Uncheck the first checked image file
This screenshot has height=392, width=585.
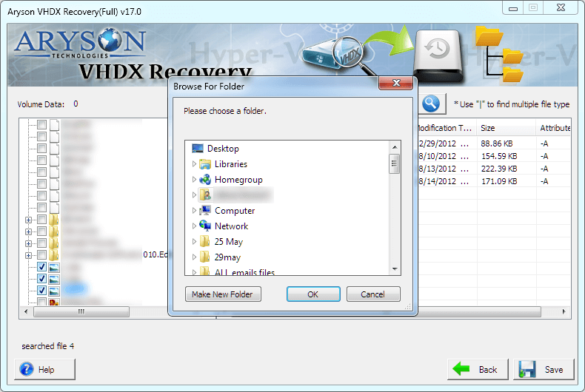pyautogui.click(x=41, y=267)
